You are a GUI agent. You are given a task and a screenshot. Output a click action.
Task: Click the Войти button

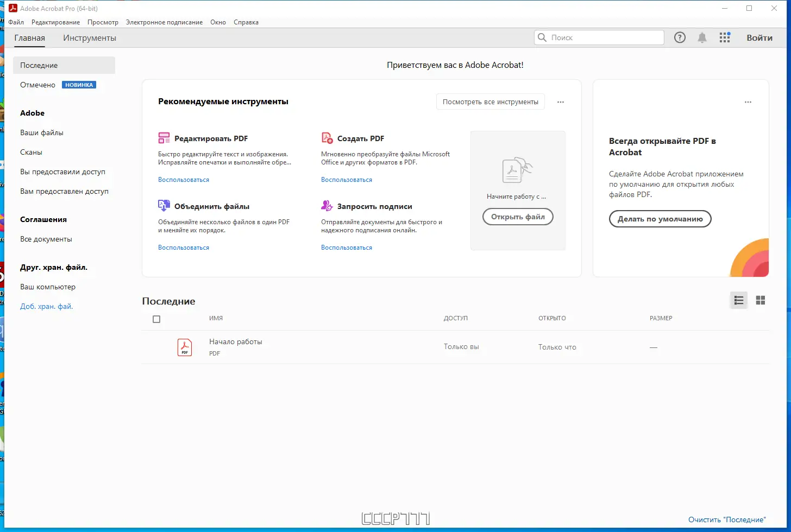pos(759,37)
